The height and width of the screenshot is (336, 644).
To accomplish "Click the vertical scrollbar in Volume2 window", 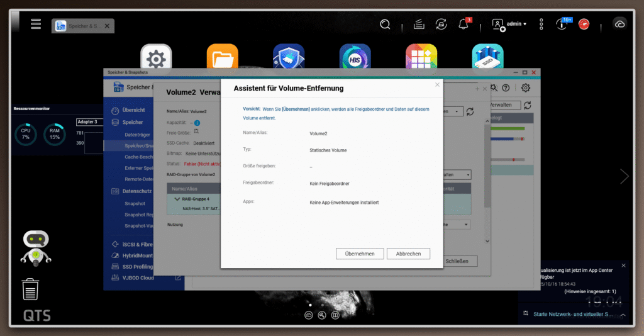I will pos(487,164).
